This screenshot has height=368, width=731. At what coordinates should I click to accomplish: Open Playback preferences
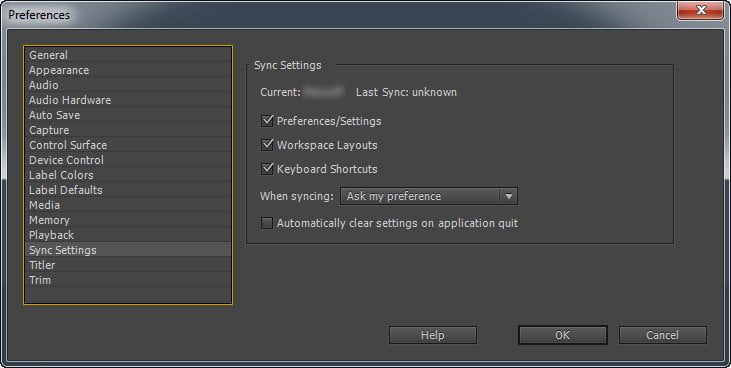pos(127,235)
